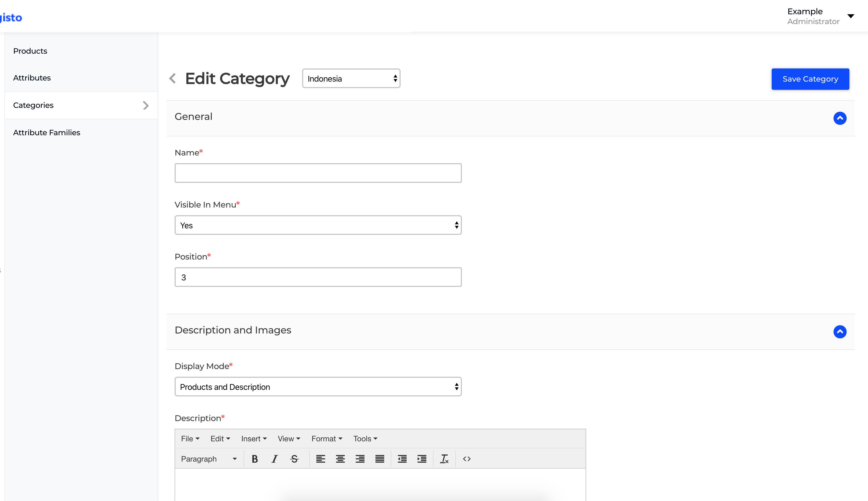Open the editor File menu

click(190, 439)
